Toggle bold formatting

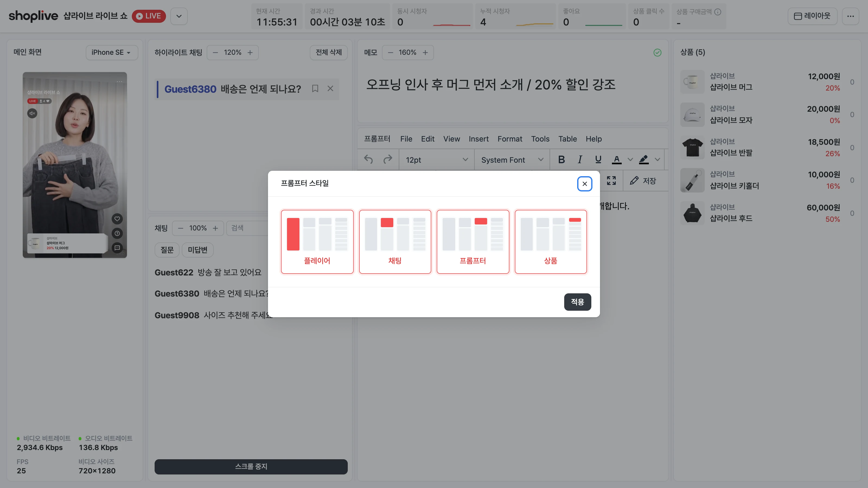pos(561,160)
